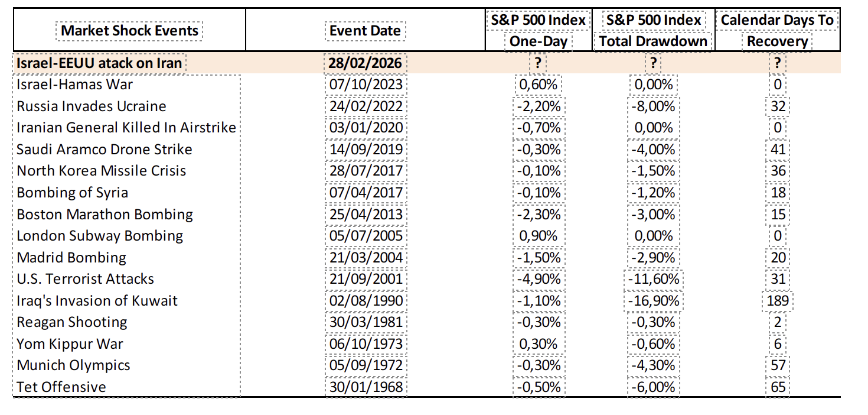
Task: Click the -8,00% total drawdown value
Action: click(x=653, y=106)
